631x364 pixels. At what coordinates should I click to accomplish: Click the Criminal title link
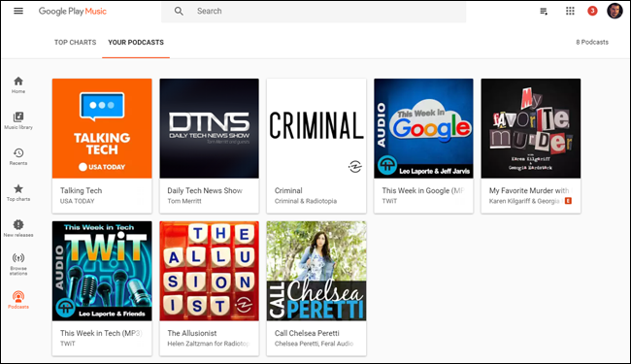pos(288,190)
